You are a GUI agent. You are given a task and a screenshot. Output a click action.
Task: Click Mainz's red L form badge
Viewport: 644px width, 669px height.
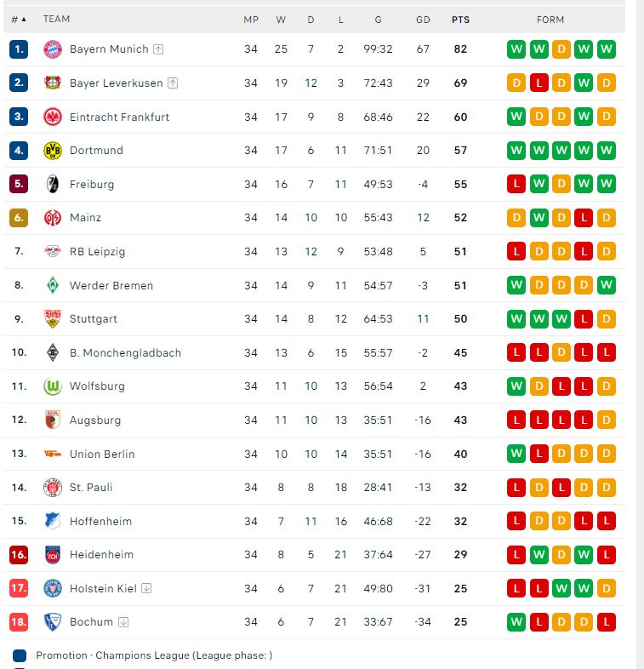(584, 218)
